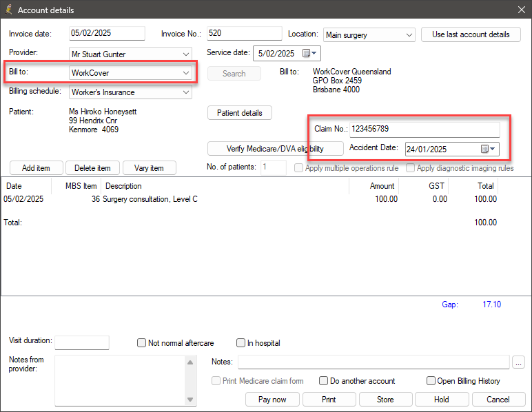Close the Account details window
This screenshot has height=412, width=532.
(x=522, y=10)
